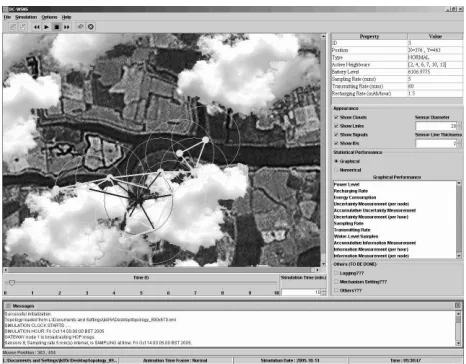Open the File menu

tap(7, 17)
